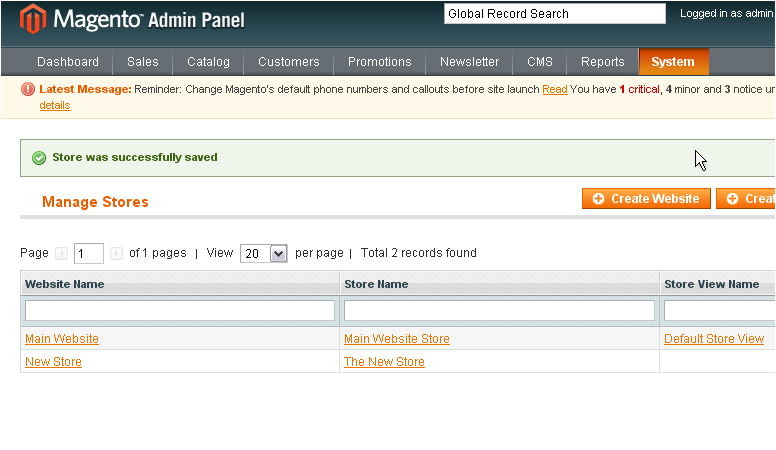Click the 'Store was successfully saved' message
The image size is (776, 450).
tap(135, 157)
